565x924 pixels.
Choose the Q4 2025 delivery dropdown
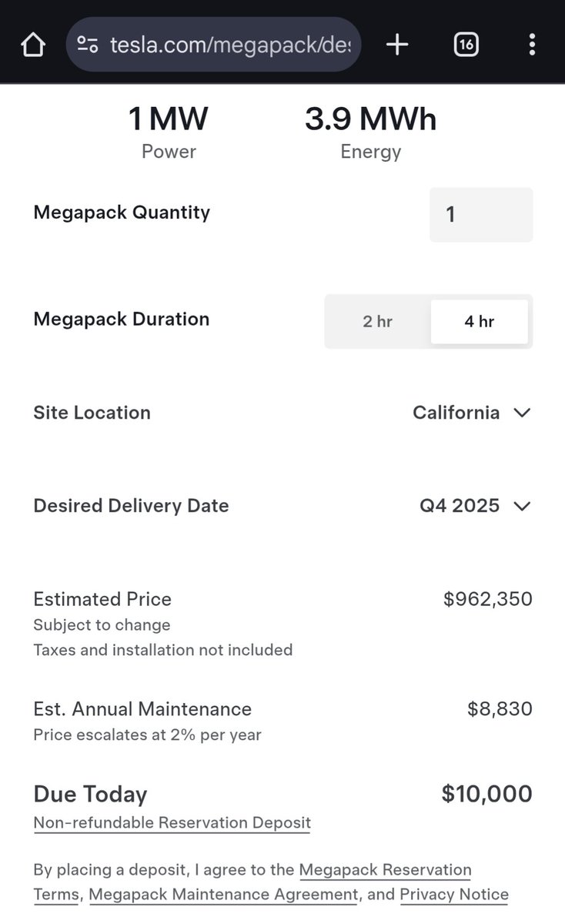[476, 506]
